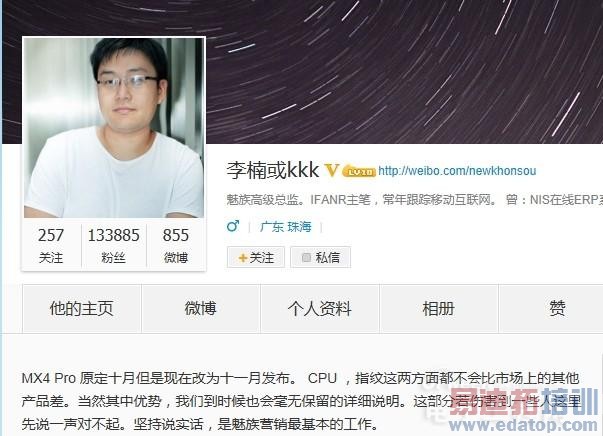Image resolution: width=603 pixels, height=436 pixels.
Task: Open the profile avatar photo
Action: point(114,128)
